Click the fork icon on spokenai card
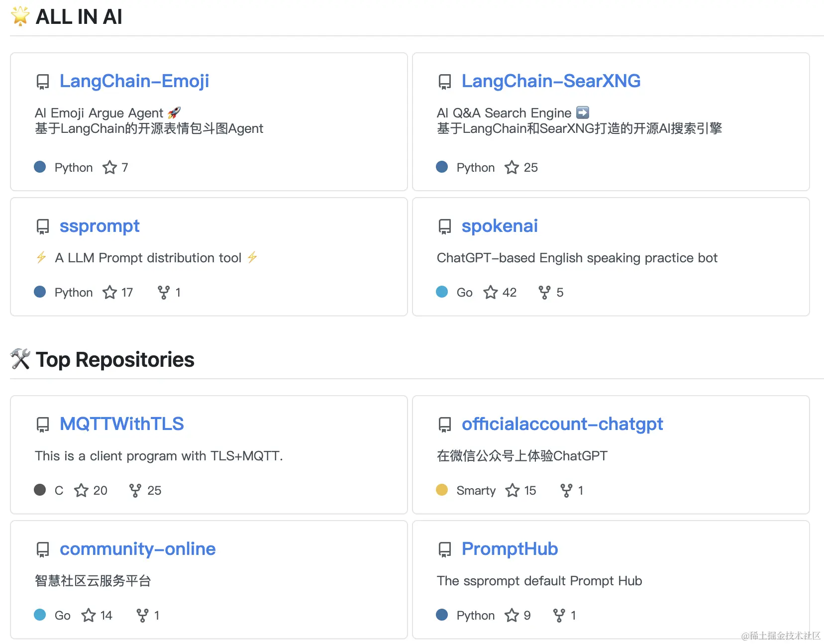 tap(544, 292)
